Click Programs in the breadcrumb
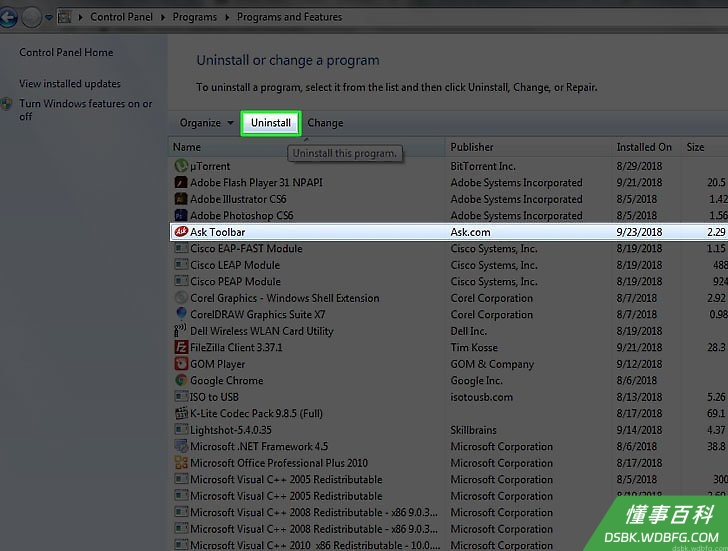Viewport: 728px width, 551px height. 195,17
